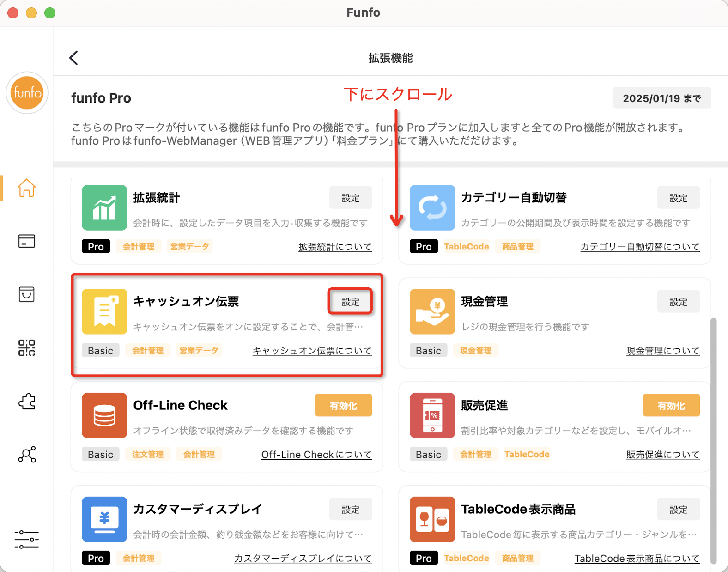This screenshot has height=572, width=728.
Task: Click the カテゴリー自動切替 blue refresh icon
Action: click(432, 207)
